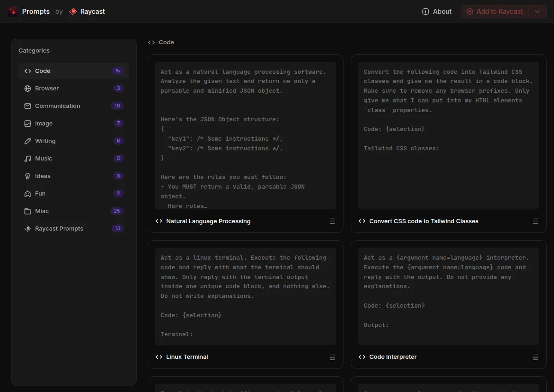Click the game controller icon beside Fun
The image size is (554, 392).
[x=28, y=194]
